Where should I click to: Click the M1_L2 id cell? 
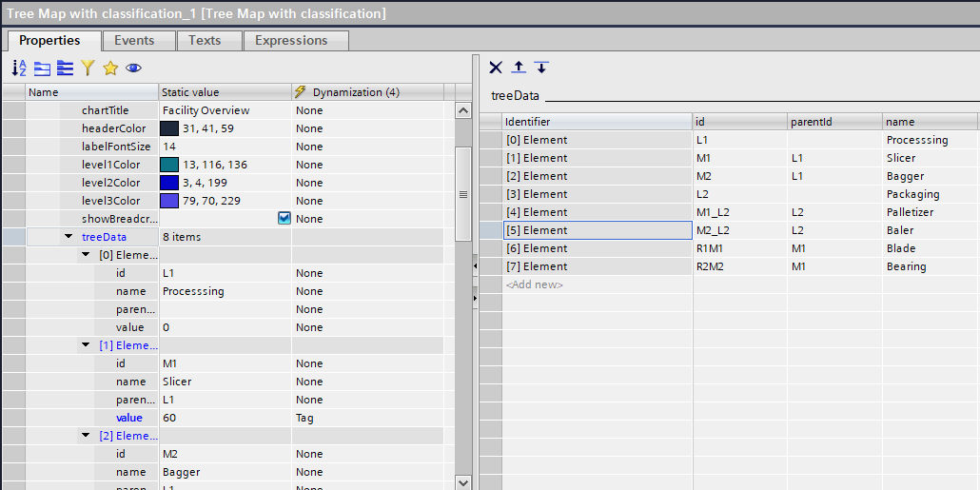click(x=740, y=212)
